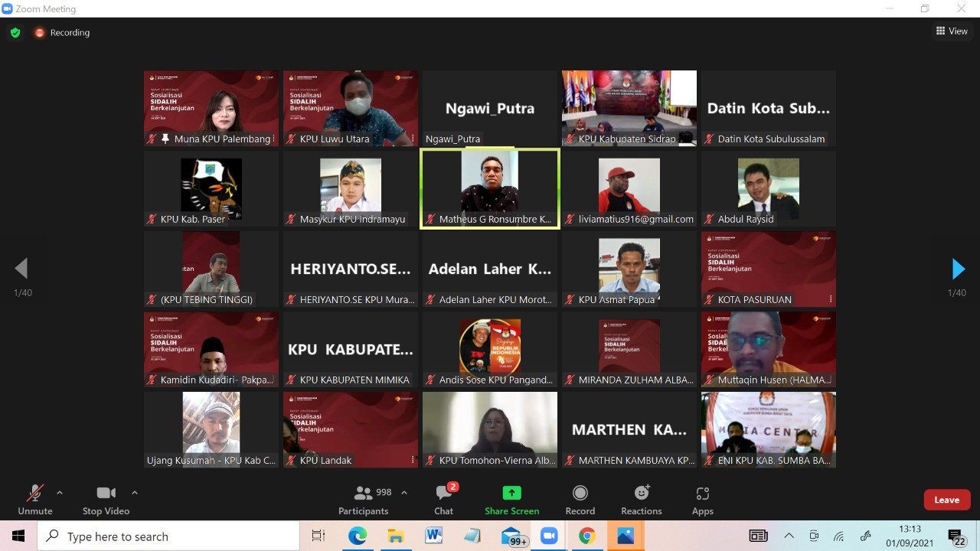Open the Participants panel
This screenshot has height=551, width=980.
click(364, 500)
